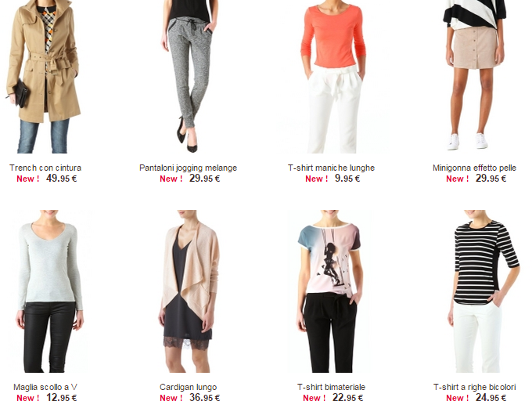The height and width of the screenshot is (401, 532).
Task: Click the Trench con cintura title link
Action: point(45,168)
